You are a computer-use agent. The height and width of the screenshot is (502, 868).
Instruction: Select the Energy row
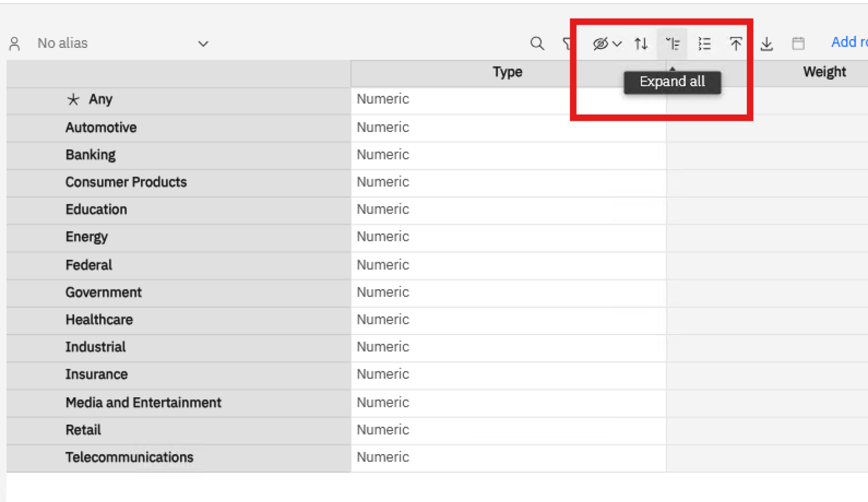(x=179, y=237)
